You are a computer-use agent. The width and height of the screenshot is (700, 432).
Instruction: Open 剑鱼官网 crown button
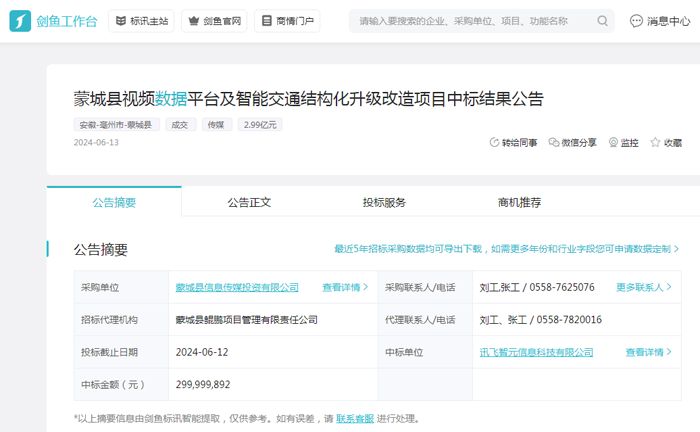tap(214, 21)
